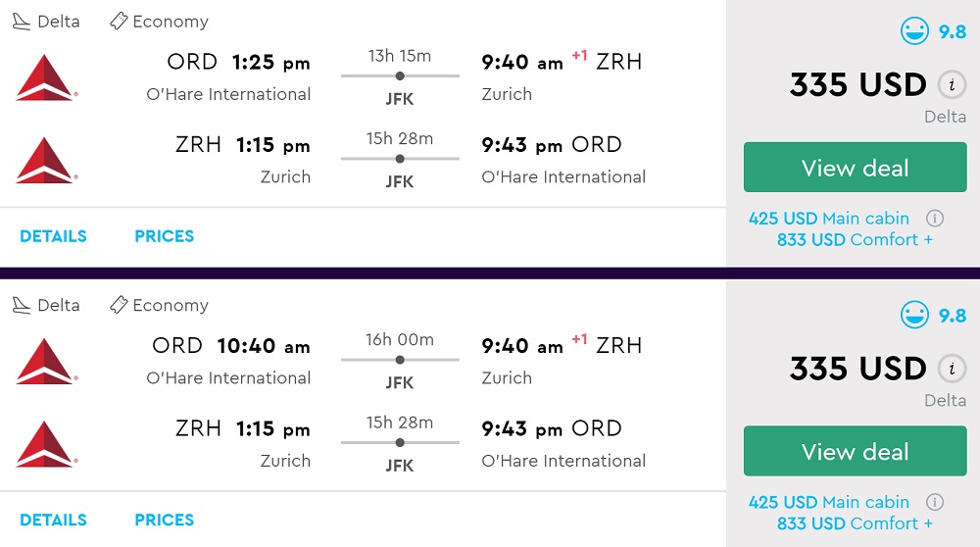Click info icon next to first Main cabin fare
Viewport: 980px width, 547px height.
(x=935, y=219)
